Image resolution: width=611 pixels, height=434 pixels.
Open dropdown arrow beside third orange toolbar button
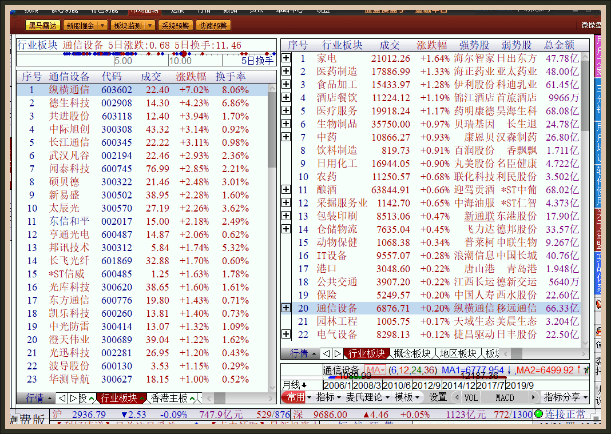[150, 25]
